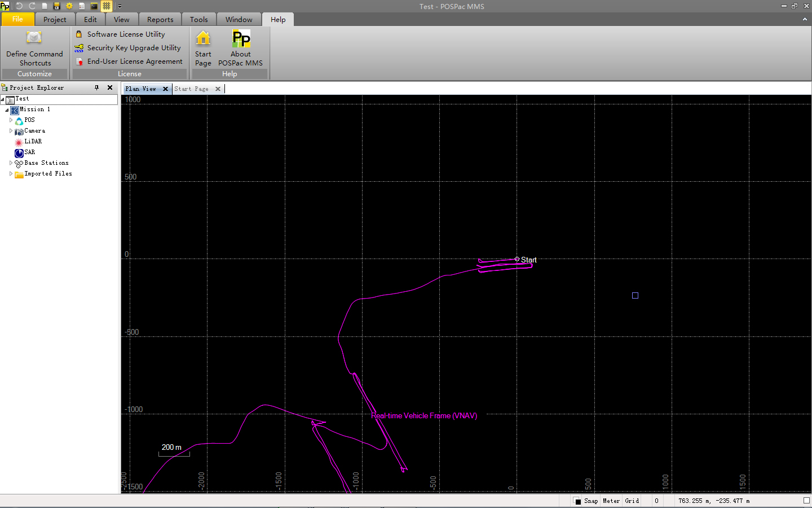This screenshot has width=812, height=508.
Task: Close the Start Page tab
Action: [x=218, y=89]
